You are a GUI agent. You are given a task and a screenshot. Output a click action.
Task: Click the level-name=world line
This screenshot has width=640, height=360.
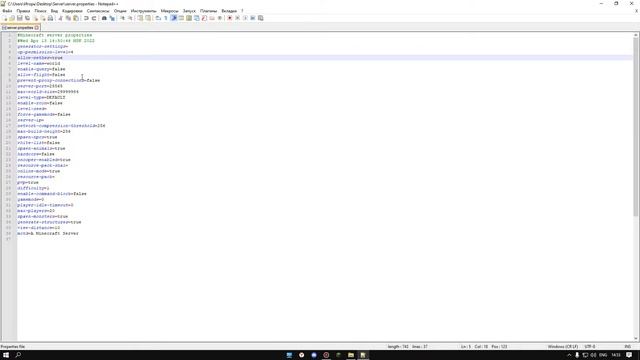38,64
